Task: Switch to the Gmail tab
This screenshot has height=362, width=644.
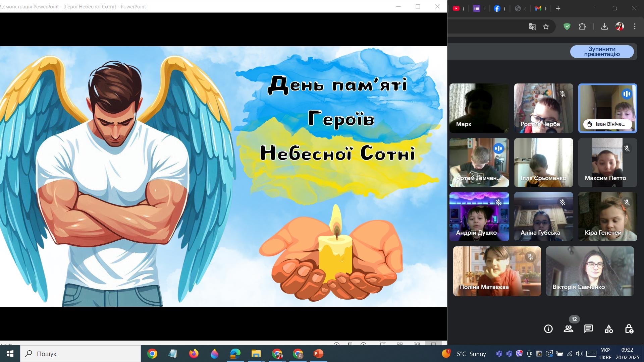Action: click(x=538, y=8)
